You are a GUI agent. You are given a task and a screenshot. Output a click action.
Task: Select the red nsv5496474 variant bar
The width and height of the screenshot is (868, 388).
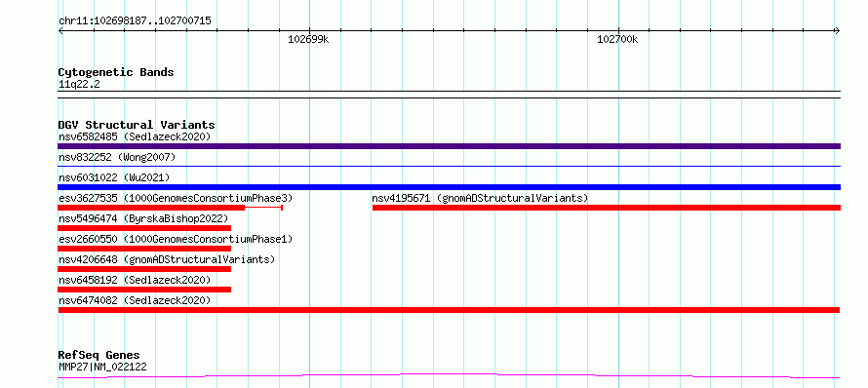pos(144,228)
